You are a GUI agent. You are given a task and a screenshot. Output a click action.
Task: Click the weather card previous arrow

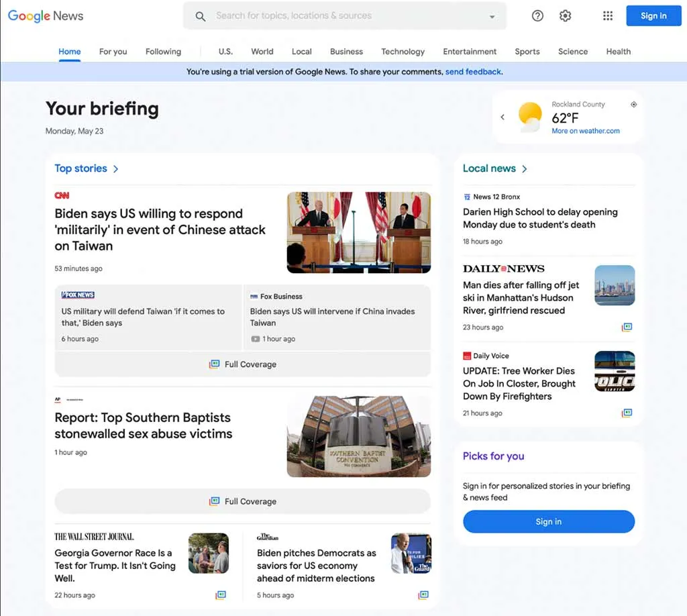[503, 117]
